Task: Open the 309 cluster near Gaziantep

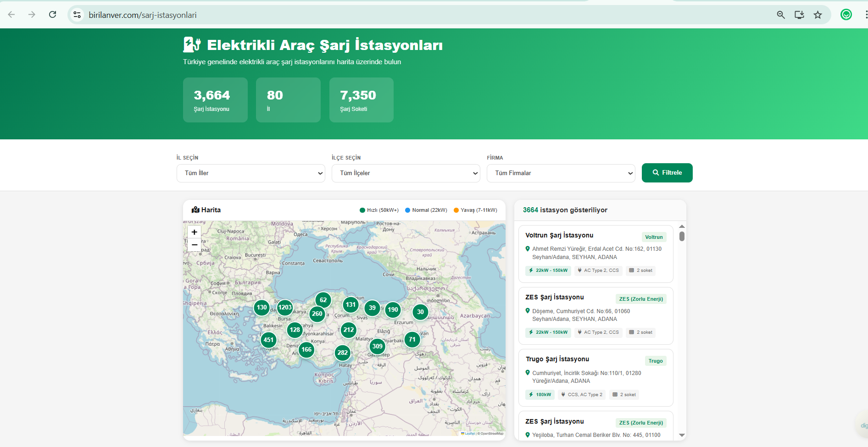Action: [x=377, y=346]
